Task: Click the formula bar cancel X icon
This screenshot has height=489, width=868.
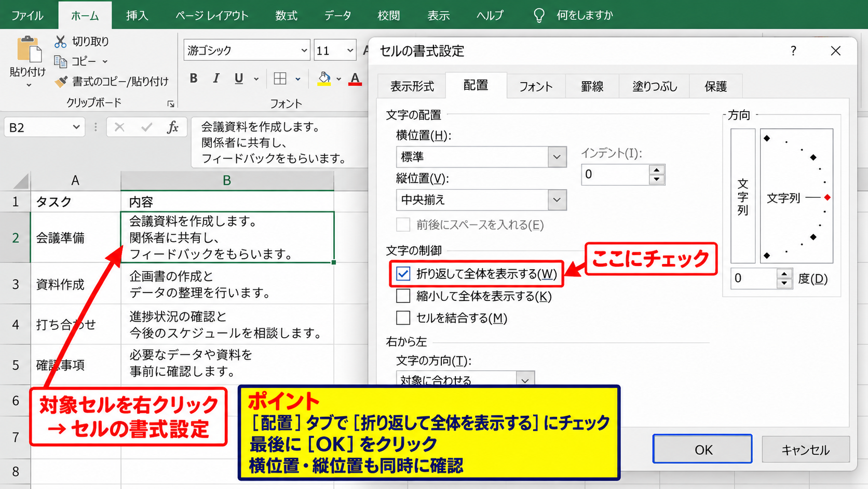Action: tap(119, 127)
